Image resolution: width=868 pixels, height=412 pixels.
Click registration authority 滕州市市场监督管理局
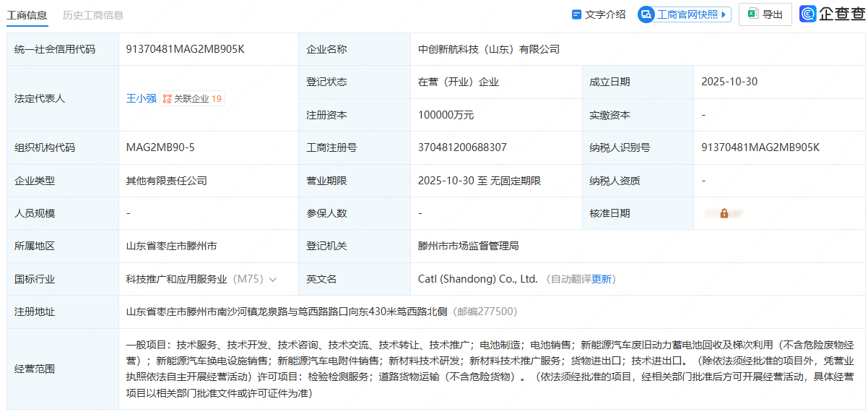468,246
